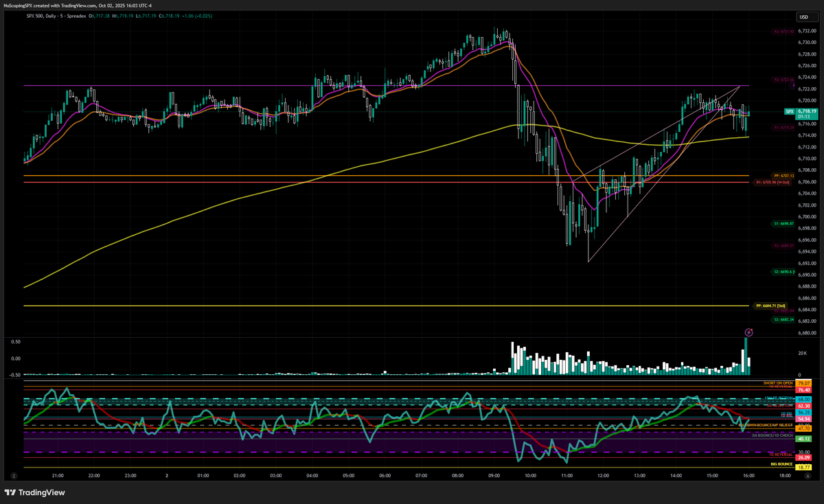Click the S3: 6682.34 support label
Image resolution: width=824 pixels, height=504 pixels.
point(783,319)
